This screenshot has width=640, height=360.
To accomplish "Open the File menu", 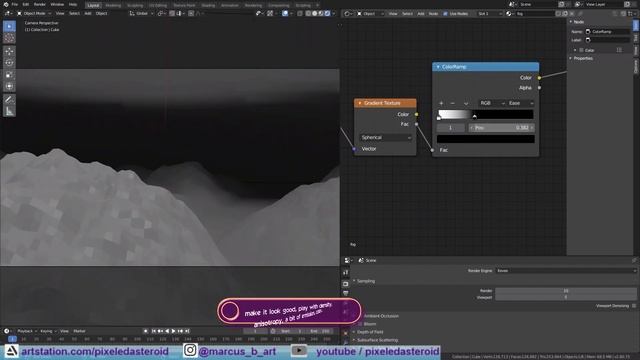I will 15,4.
